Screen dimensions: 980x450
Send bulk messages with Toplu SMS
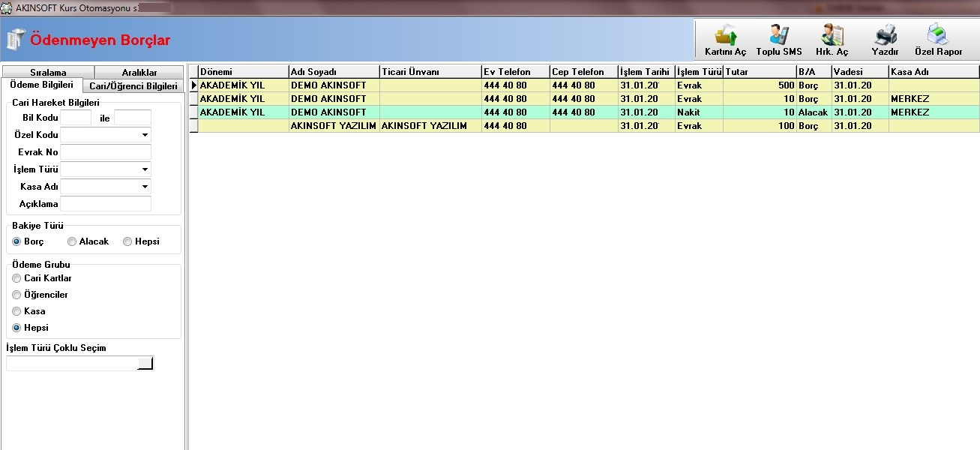coord(779,40)
